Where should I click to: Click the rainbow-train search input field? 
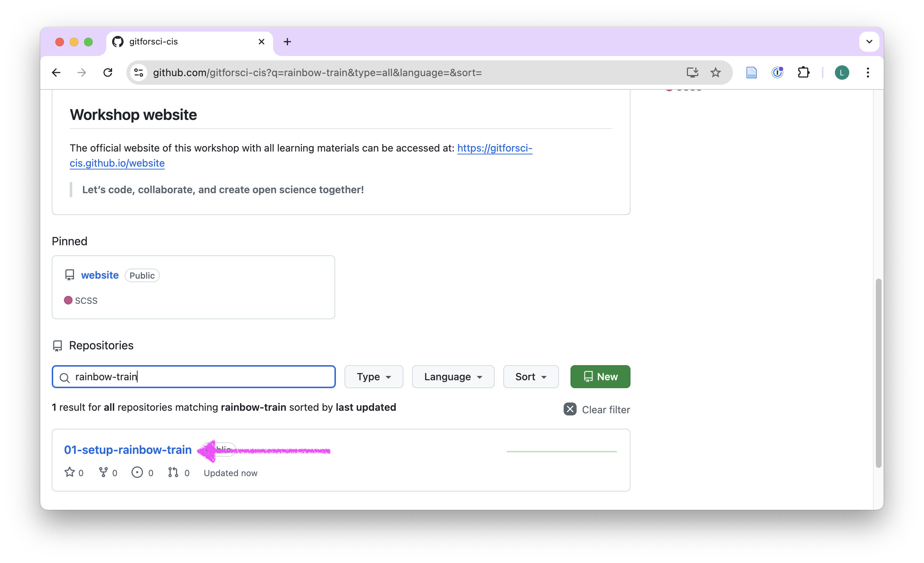194,377
